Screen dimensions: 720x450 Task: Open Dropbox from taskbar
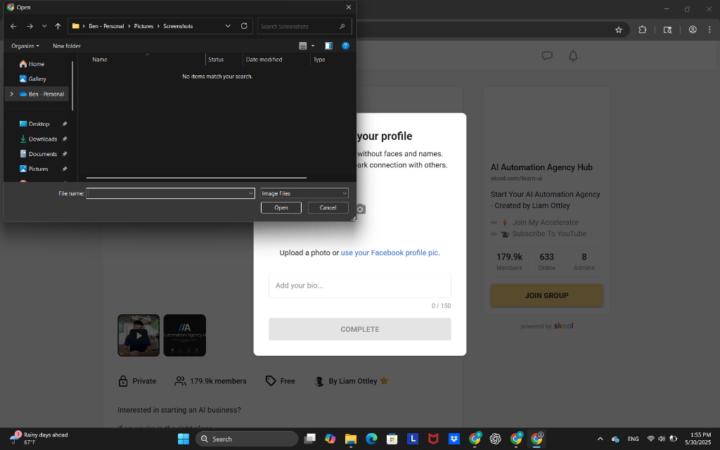click(x=454, y=439)
